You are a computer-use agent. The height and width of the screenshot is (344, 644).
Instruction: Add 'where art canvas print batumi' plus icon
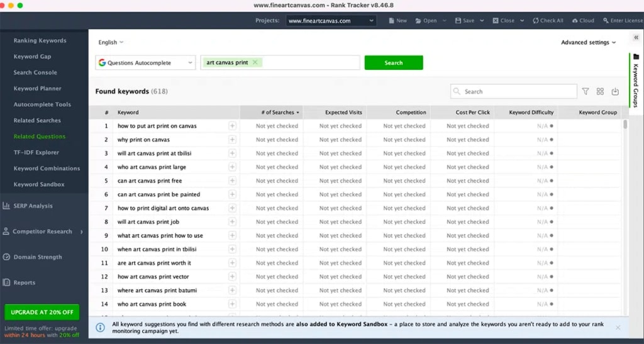click(x=232, y=291)
